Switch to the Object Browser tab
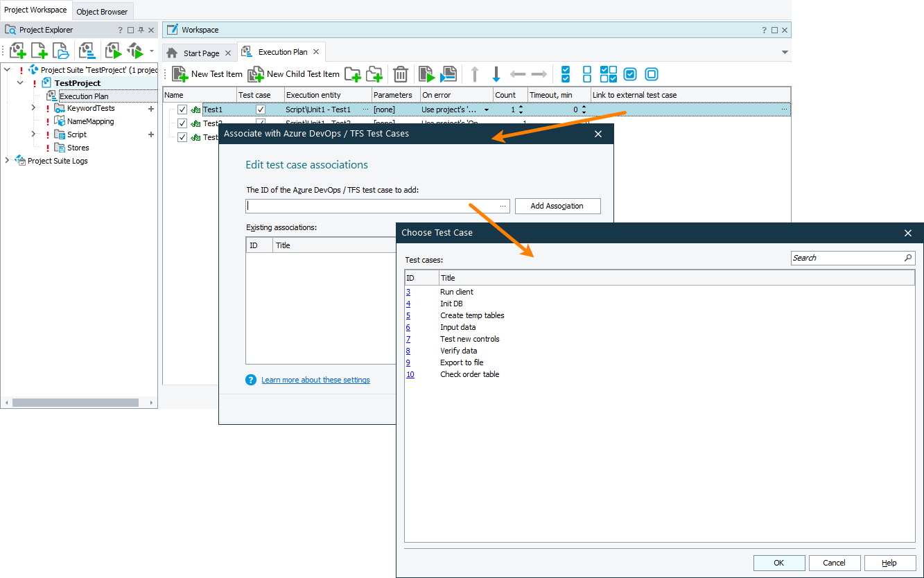Image resolution: width=924 pixels, height=578 pixels. 102,10
